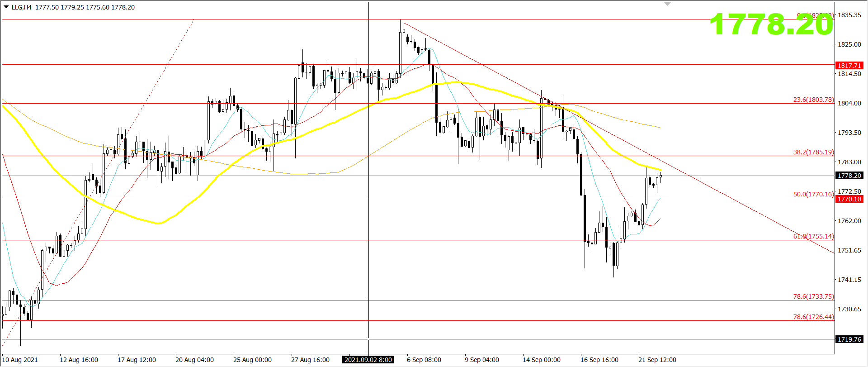Select the black 1778.20 current price label
The image size is (868, 367).
(849, 176)
